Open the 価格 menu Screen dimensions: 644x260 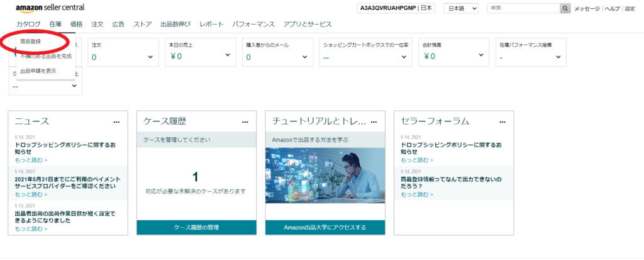(76, 25)
